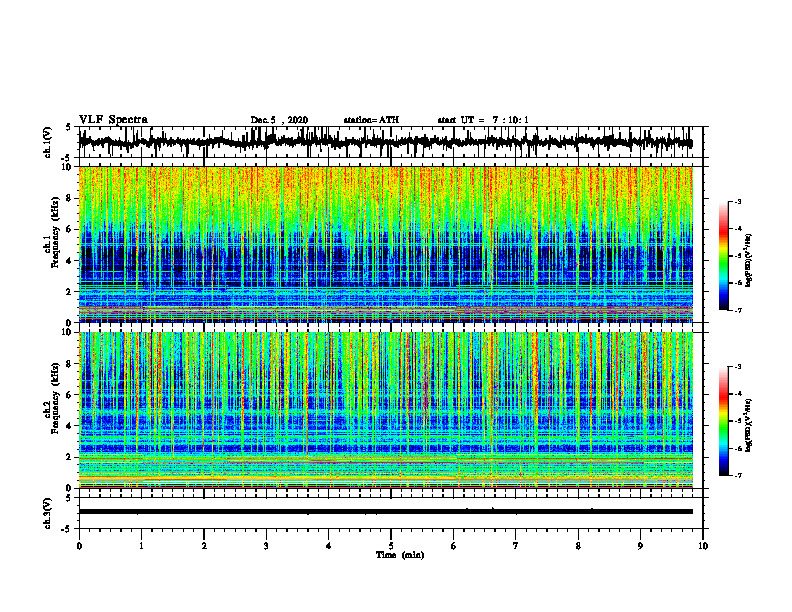Image resolution: width=792 pixels, height=612 pixels.
Task: Click time axis tick label "0"
Action: click(79, 546)
